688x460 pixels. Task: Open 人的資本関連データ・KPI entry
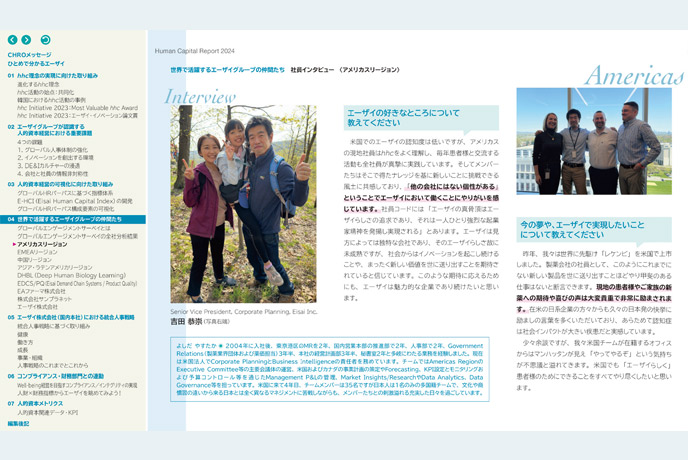pos(47,413)
